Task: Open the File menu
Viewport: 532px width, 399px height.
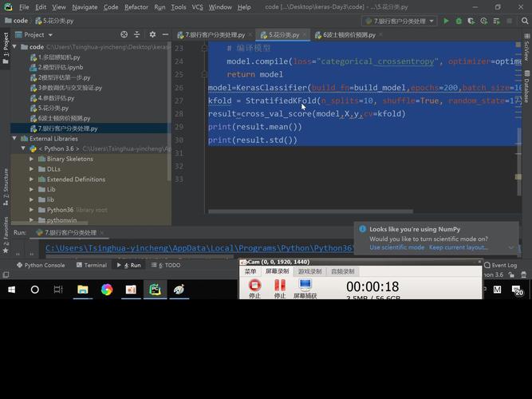Action: pos(24,7)
